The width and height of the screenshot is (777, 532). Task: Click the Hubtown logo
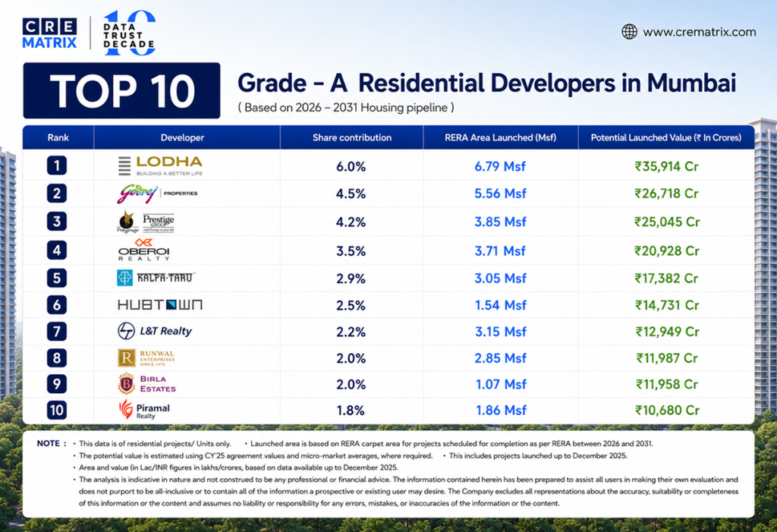pos(159,304)
